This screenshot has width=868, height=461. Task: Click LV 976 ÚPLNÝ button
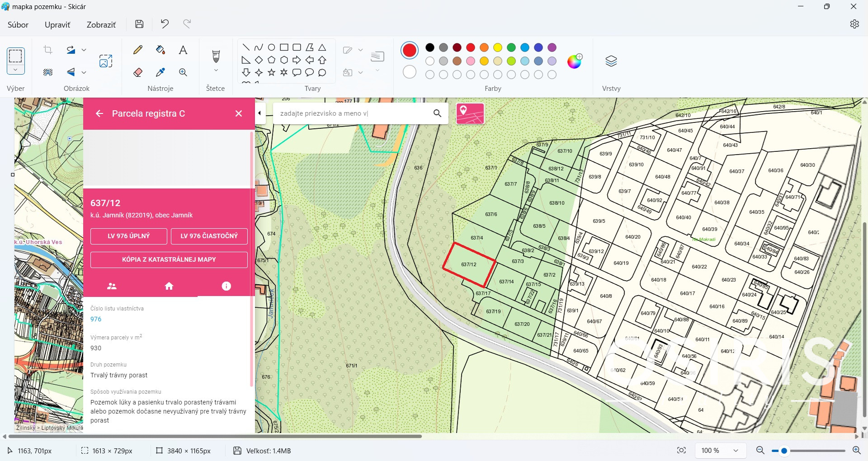pyautogui.click(x=129, y=236)
